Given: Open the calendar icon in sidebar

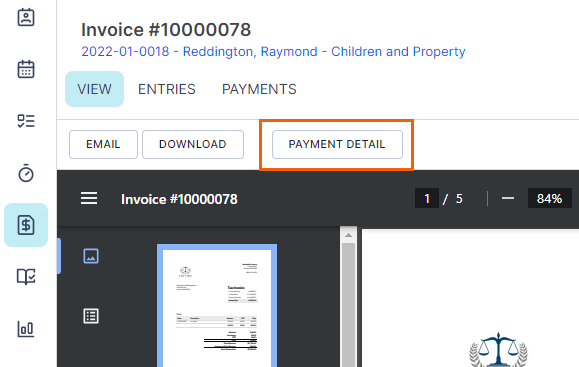Looking at the screenshot, I should pyautogui.click(x=26, y=69).
